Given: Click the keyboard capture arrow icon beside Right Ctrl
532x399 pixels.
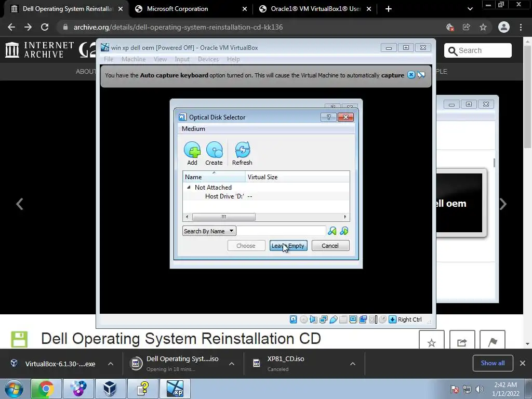Looking at the screenshot, I should (393, 320).
